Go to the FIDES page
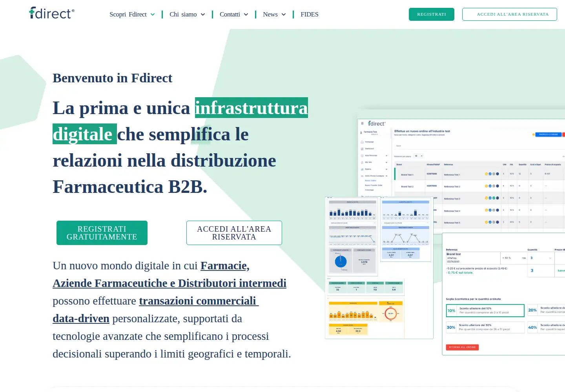 (310, 15)
